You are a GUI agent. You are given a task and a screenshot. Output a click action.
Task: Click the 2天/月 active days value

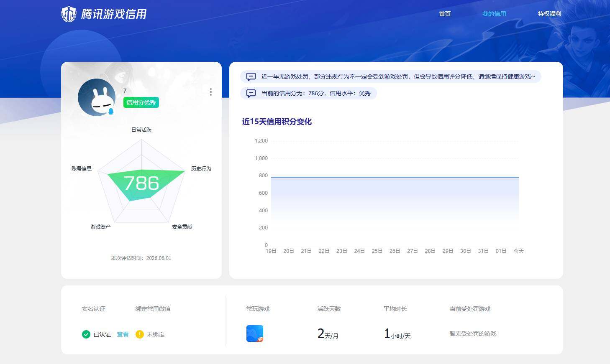point(328,333)
